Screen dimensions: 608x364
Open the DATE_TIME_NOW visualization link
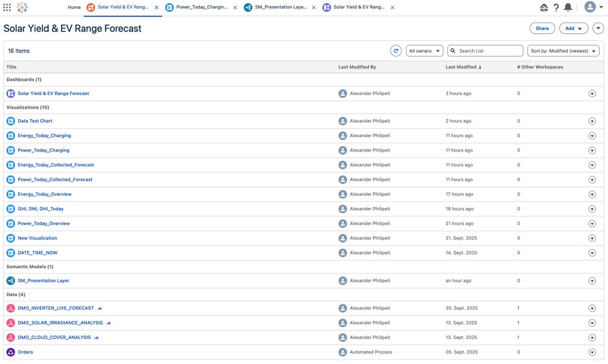click(x=38, y=253)
